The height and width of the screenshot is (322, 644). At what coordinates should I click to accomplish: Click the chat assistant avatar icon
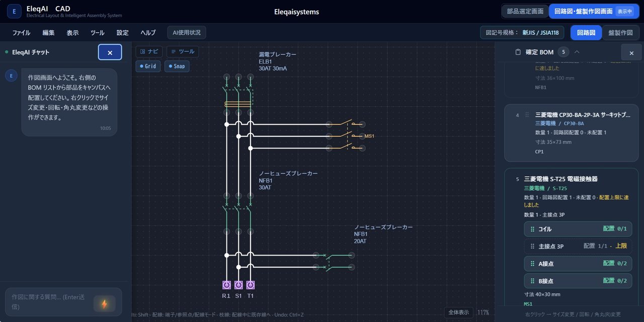coord(11,75)
